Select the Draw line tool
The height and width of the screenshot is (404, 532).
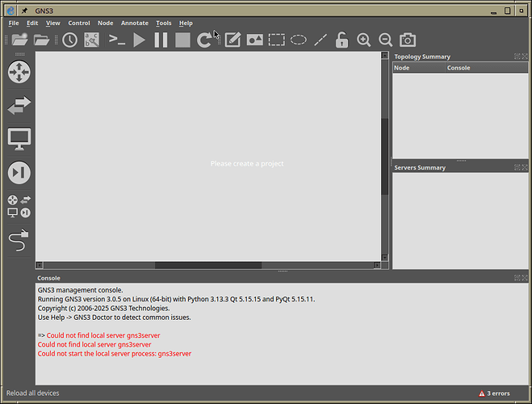click(320, 40)
